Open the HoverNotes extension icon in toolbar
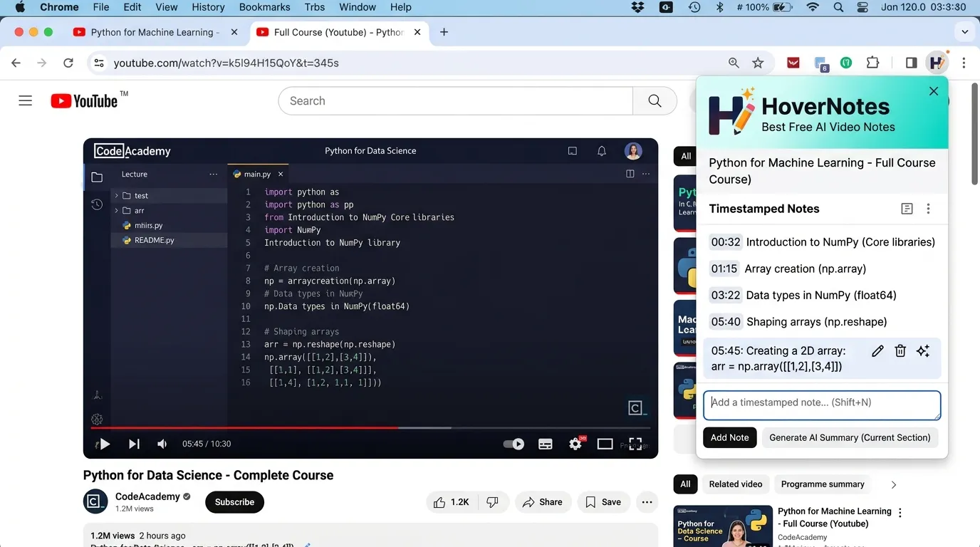Image resolution: width=980 pixels, height=547 pixels. [937, 63]
